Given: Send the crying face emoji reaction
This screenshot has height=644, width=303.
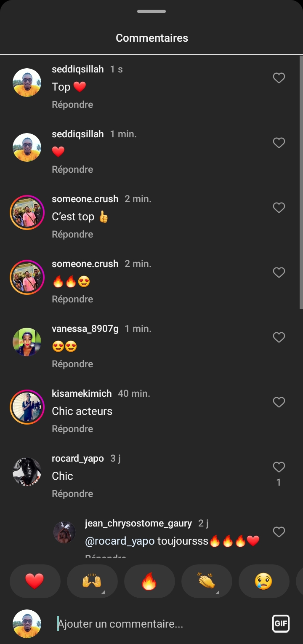Looking at the screenshot, I should pos(263,581).
